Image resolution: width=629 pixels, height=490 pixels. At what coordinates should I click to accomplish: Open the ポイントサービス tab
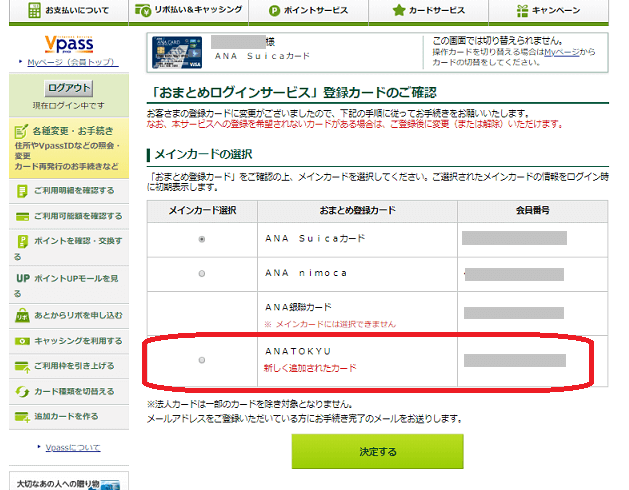[x=308, y=11]
